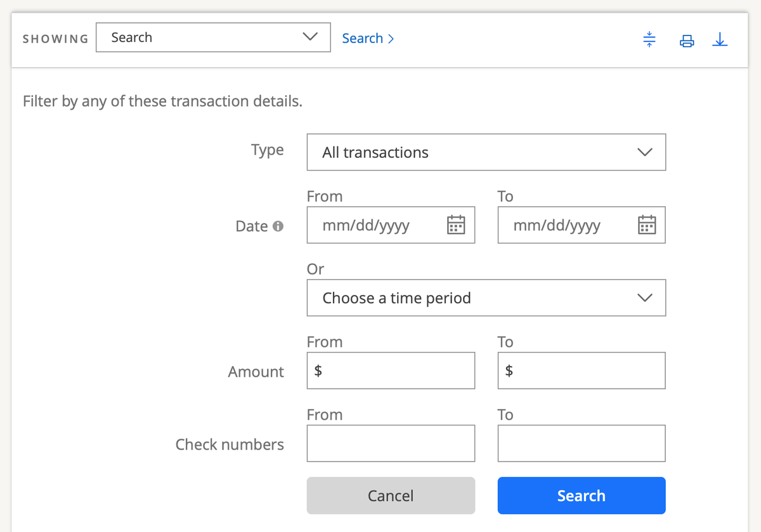
Task: Click the Check numbers From field
Action: point(391,443)
